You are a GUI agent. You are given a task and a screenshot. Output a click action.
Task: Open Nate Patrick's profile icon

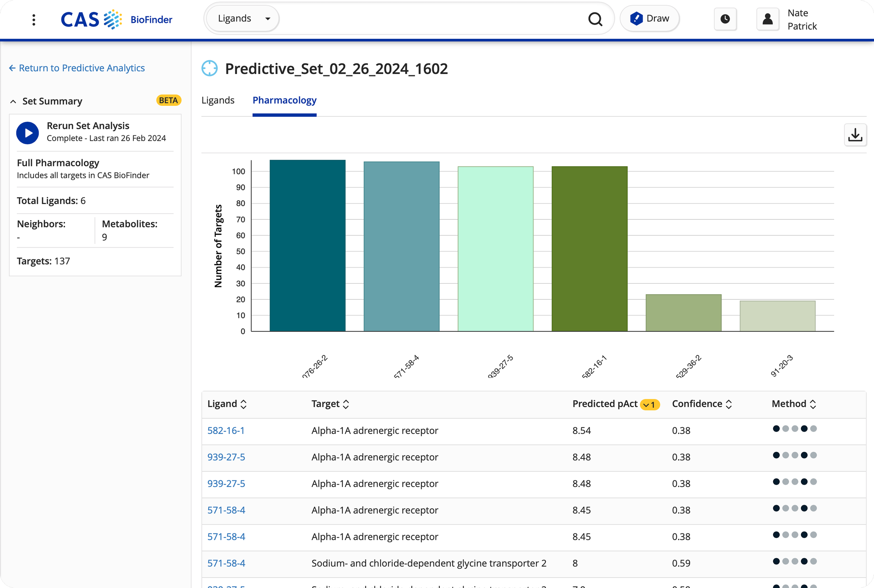tap(767, 19)
